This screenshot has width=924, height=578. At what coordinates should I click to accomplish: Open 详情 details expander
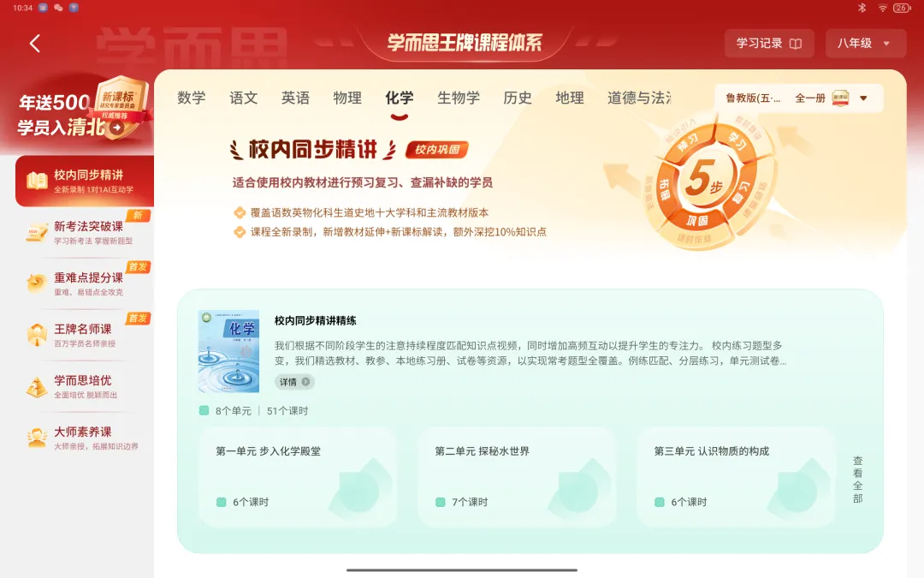point(294,382)
